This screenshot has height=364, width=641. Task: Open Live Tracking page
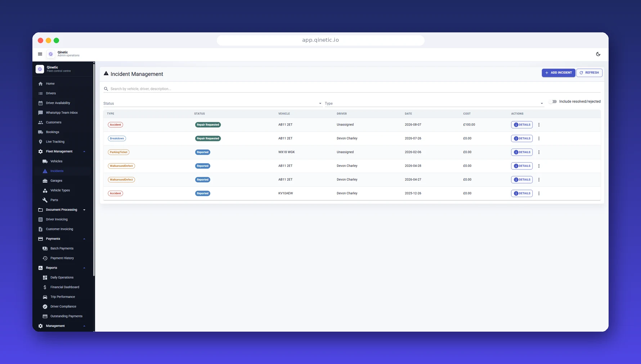click(x=63, y=142)
